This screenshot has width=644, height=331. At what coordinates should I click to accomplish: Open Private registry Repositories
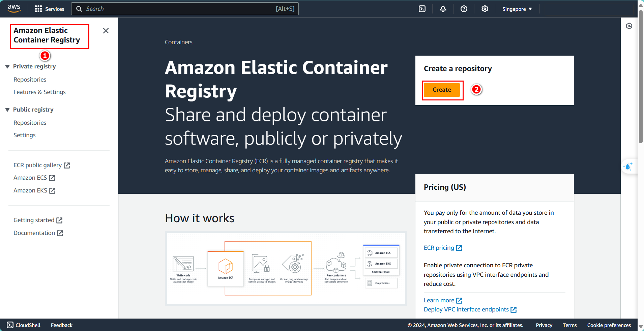(x=30, y=80)
